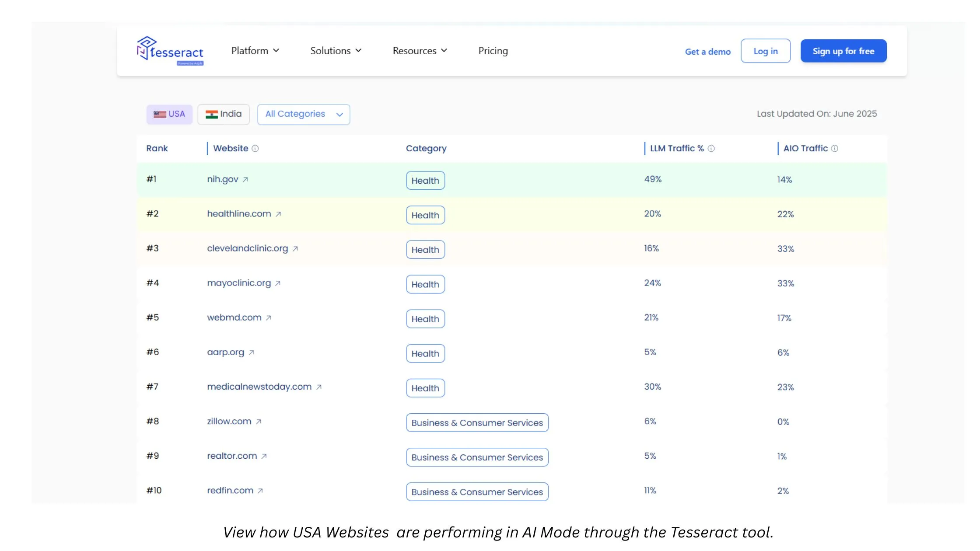This screenshot has height=551, width=980.
Task: Open the realtor.com website link
Action: (x=232, y=456)
